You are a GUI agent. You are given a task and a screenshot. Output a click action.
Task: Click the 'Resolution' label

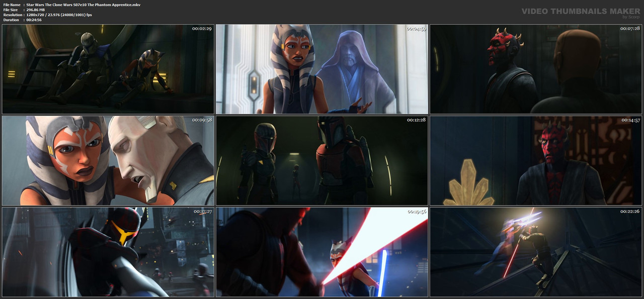13,15
